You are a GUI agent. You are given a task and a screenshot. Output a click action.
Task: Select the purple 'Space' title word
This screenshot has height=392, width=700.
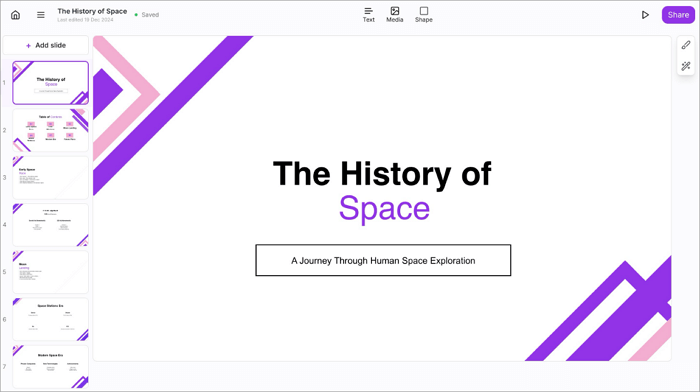[384, 208]
